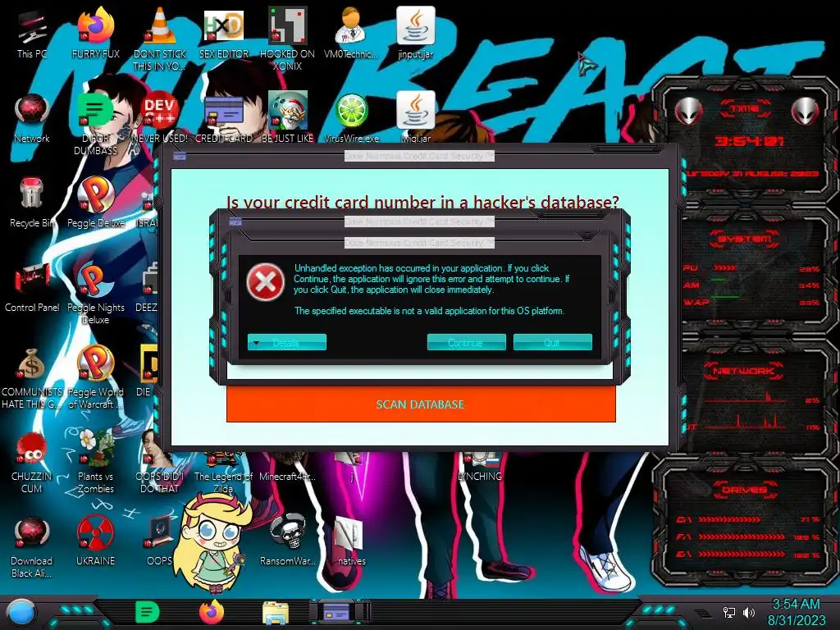
Task: Click the NETWORK widget header
Action: [743, 371]
